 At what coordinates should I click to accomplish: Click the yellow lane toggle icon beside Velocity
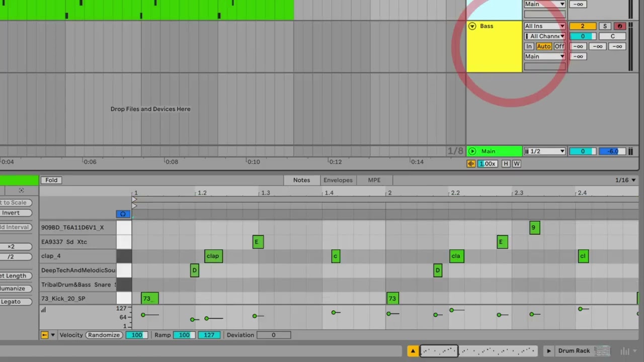pos(44,335)
